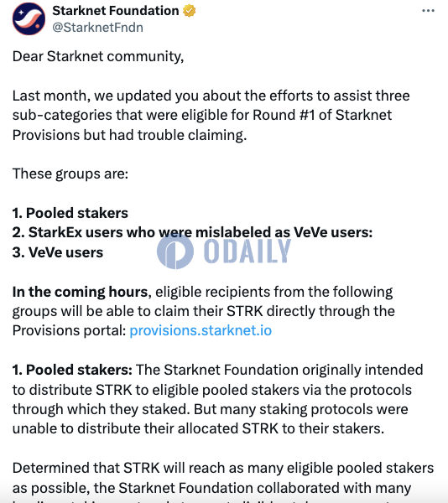Click the ODAILY watermark text
448x503 pixels.
[x=247, y=251]
